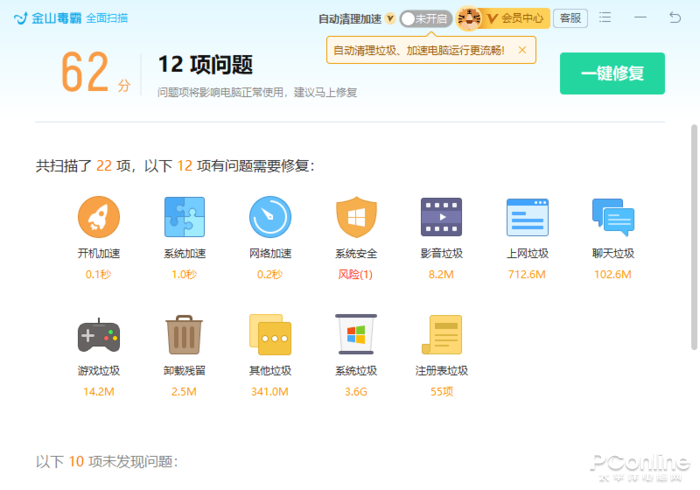This screenshot has height=490, width=700.
Task: Click the 开机加速 rocket icon
Action: (x=98, y=217)
